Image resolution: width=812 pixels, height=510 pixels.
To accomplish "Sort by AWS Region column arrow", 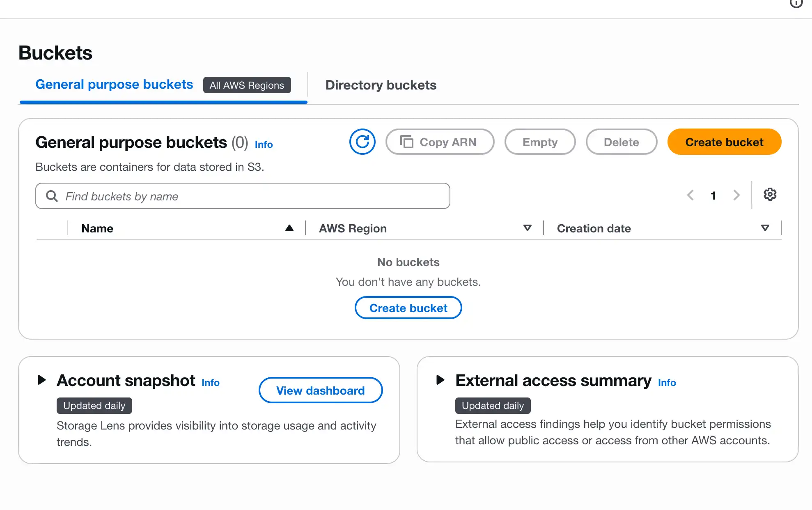I will pos(528,228).
